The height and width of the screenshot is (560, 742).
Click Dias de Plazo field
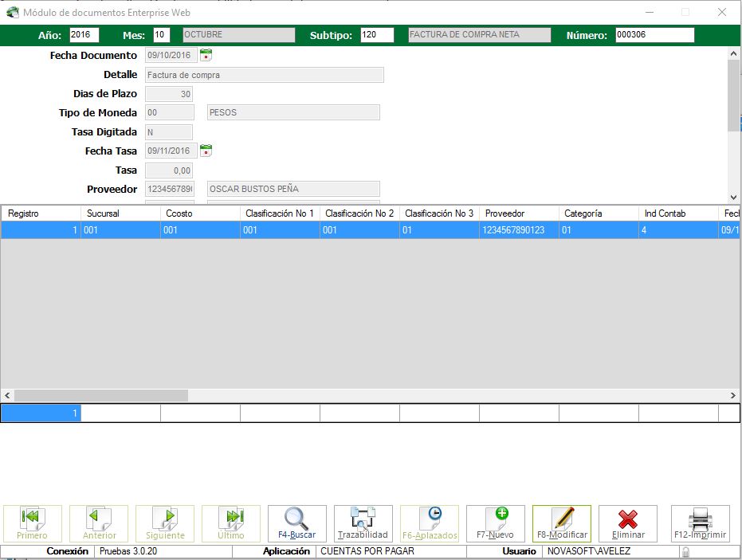(x=169, y=94)
